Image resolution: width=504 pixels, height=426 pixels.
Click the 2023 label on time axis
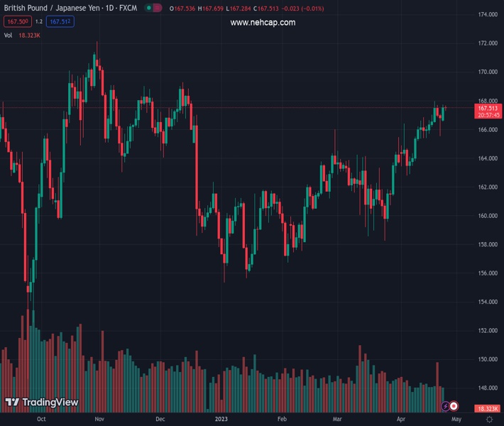[x=221, y=419]
